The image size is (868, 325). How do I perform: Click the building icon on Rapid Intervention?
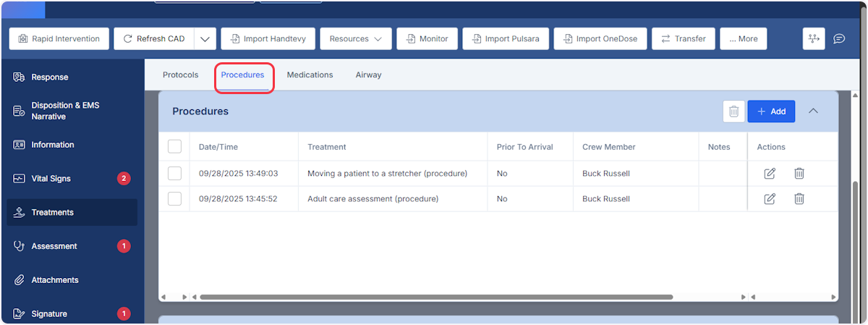click(23, 39)
